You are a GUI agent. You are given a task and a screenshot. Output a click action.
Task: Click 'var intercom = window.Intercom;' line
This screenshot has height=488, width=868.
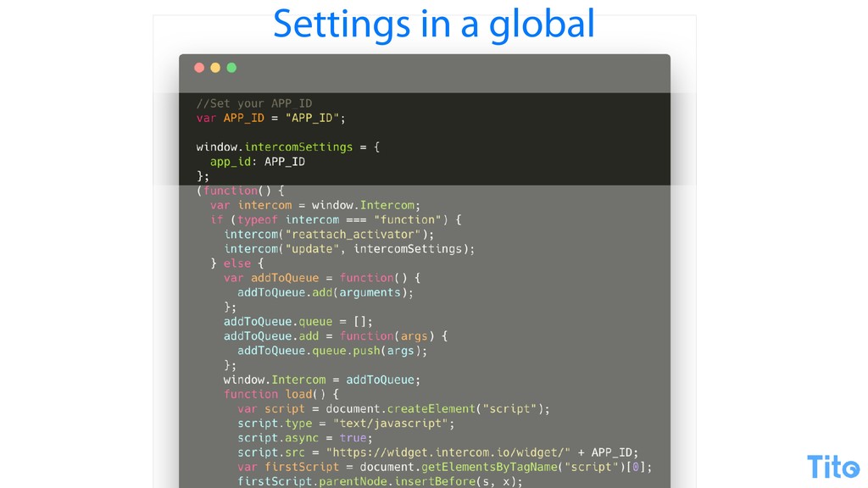pyautogui.click(x=315, y=205)
